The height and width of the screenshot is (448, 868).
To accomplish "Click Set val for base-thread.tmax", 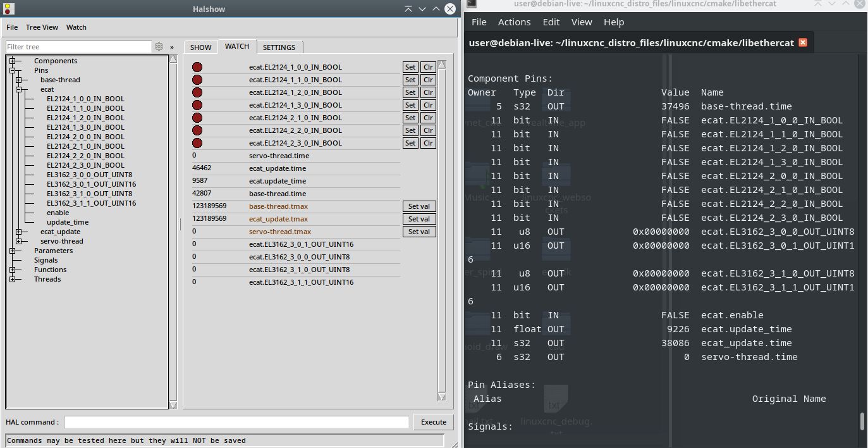I will (419, 206).
